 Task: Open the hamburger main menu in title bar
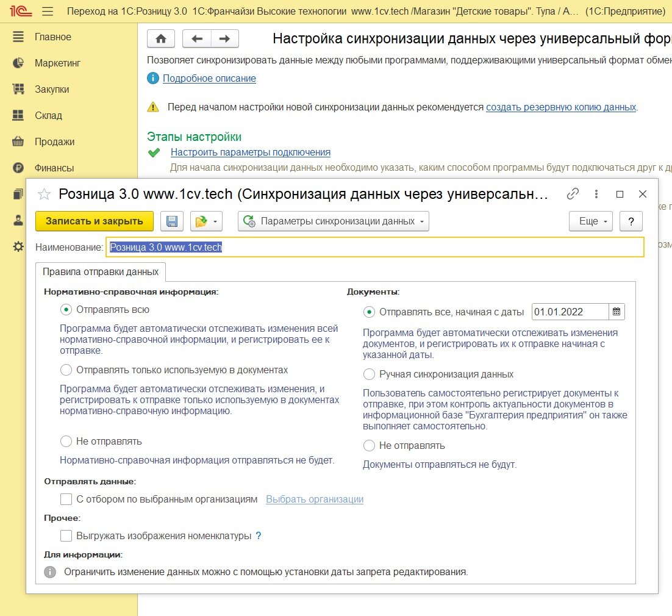pyautogui.click(x=48, y=11)
